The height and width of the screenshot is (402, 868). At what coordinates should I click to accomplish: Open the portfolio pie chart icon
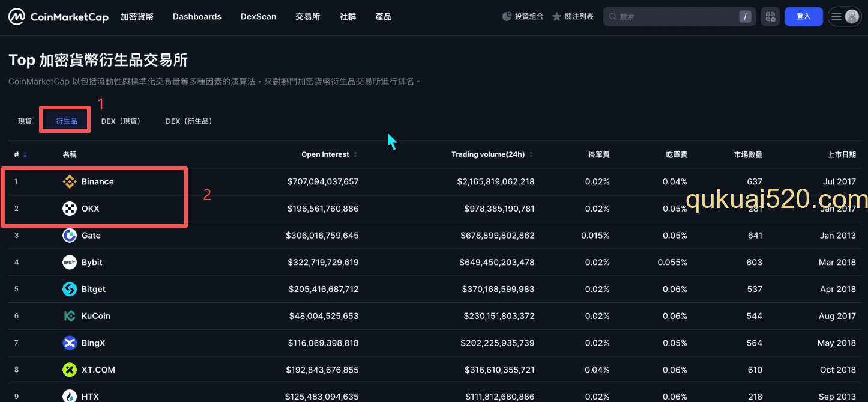(507, 17)
